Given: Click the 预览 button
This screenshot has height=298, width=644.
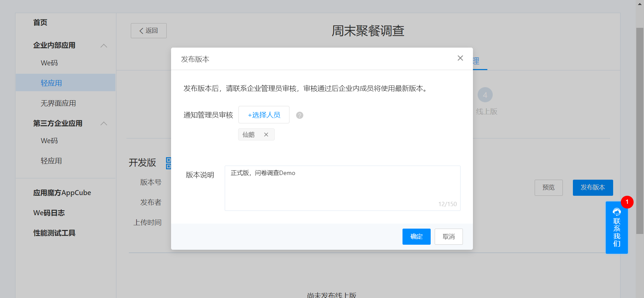Looking at the screenshot, I should pyautogui.click(x=548, y=188).
